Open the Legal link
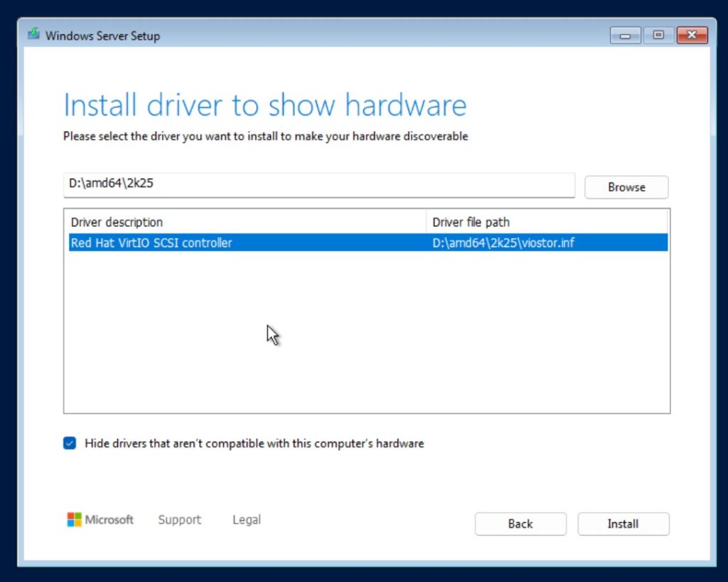728x582 pixels. (x=246, y=519)
